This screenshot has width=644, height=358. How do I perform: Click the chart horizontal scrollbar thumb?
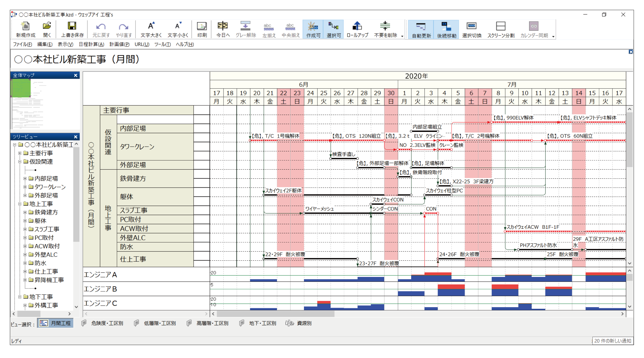point(275,314)
